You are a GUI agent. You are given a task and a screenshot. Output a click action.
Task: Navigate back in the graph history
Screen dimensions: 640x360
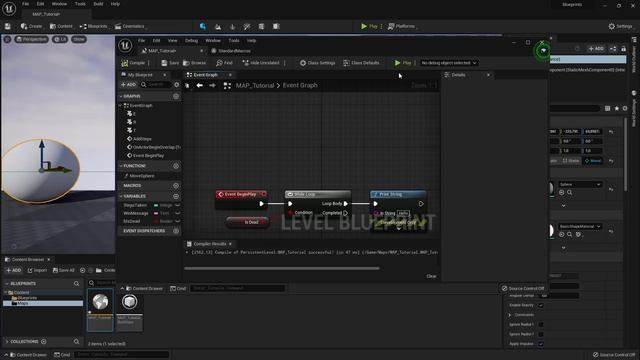[200, 85]
